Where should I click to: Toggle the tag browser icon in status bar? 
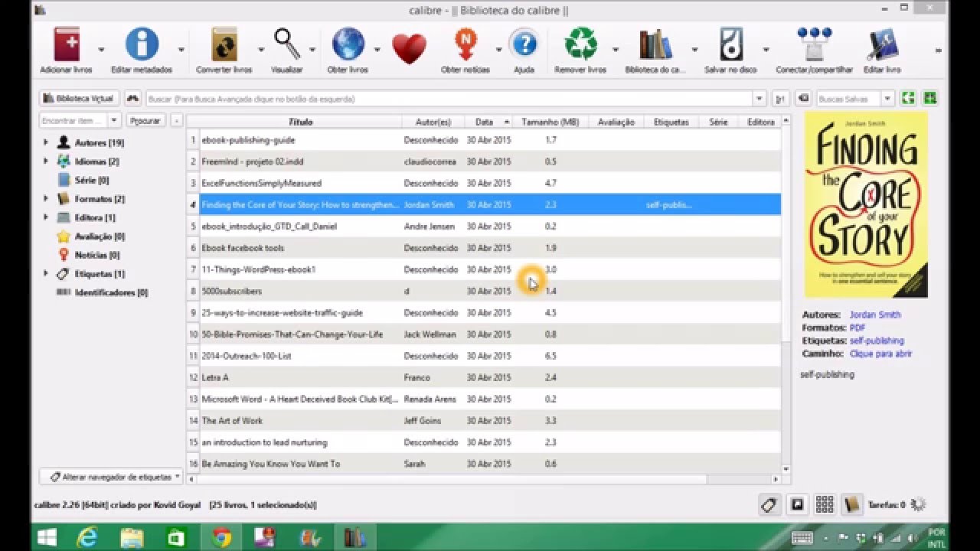[x=769, y=504]
